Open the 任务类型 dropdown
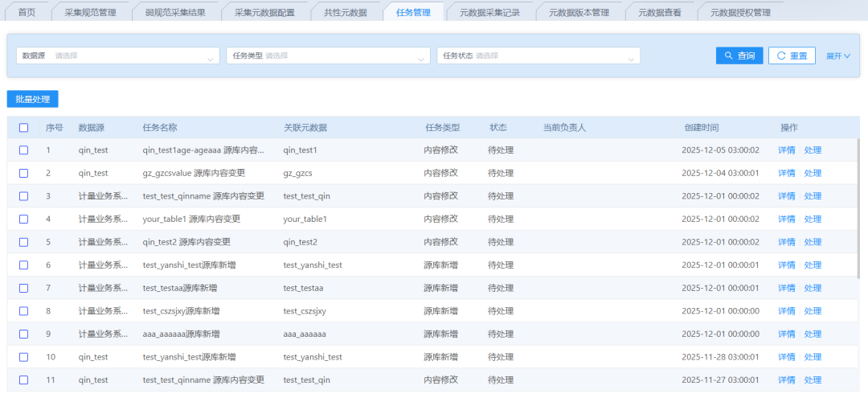The image size is (868, 394). coord(328,55)
